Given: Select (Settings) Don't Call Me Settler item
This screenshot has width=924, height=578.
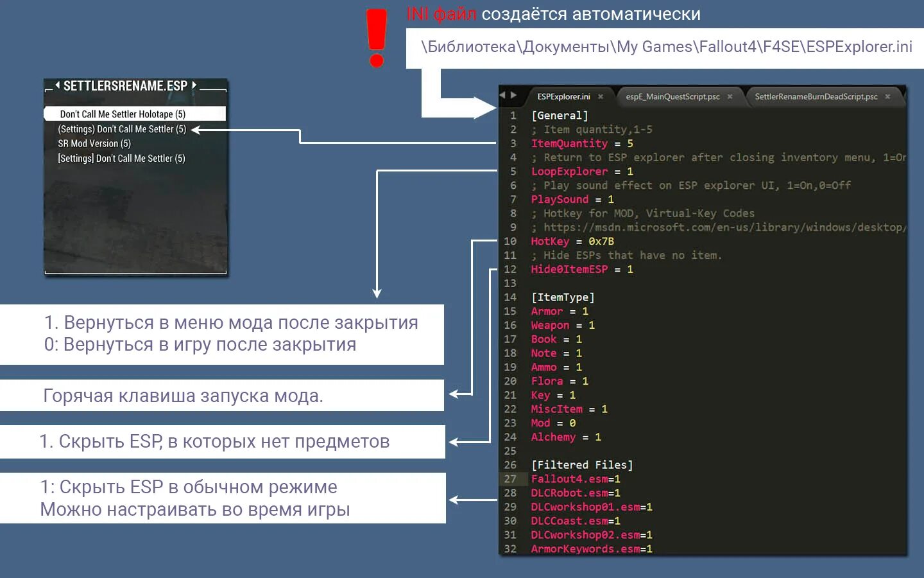Looking at the screenshot, I should click(122, 129).
